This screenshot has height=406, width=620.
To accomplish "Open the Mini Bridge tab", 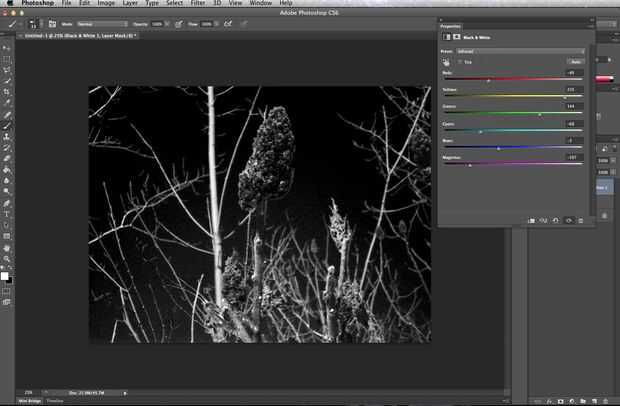I will click(30, 401).
